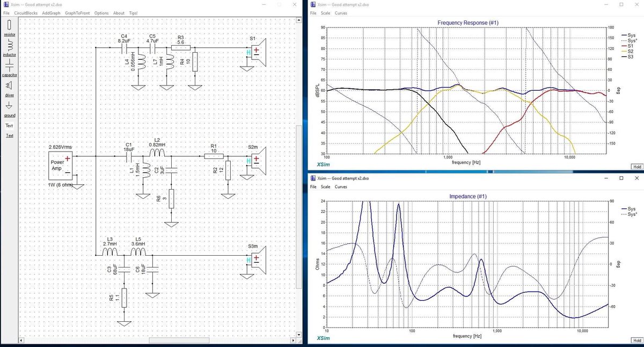Open the Tips! menu

point(133,13)
